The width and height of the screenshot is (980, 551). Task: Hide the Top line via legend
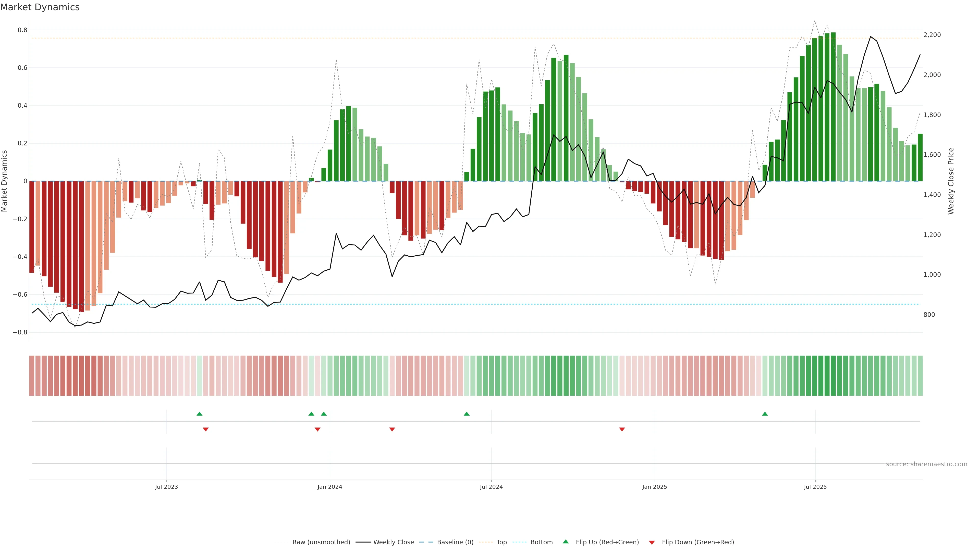pyautogui.click(x=501, y=542)
